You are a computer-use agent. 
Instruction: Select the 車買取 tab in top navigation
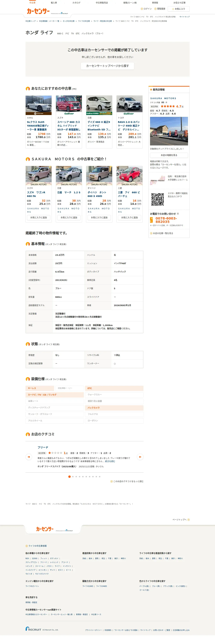155,3
